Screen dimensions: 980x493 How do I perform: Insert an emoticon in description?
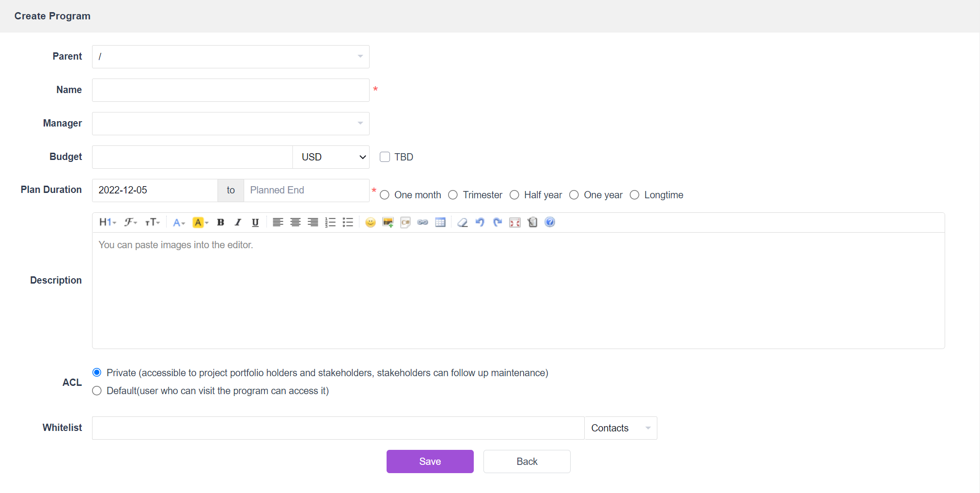pos(370,223)
